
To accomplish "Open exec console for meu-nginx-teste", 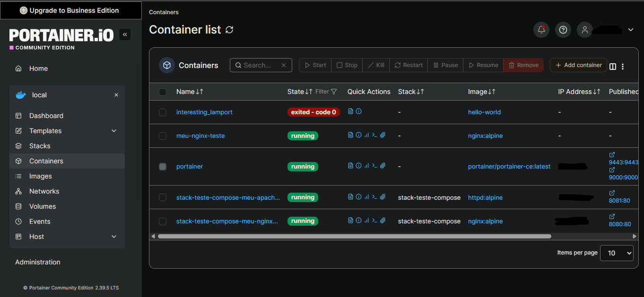I will tap(374, 135).
